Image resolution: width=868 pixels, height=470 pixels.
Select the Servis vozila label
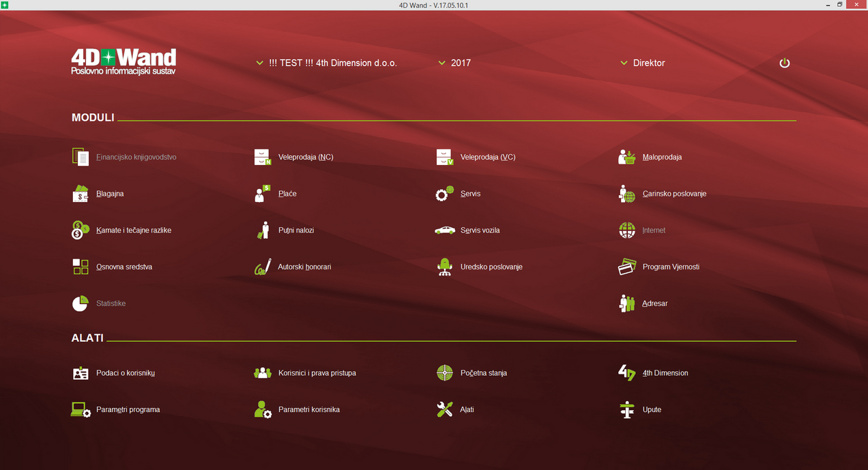[480, 231]
